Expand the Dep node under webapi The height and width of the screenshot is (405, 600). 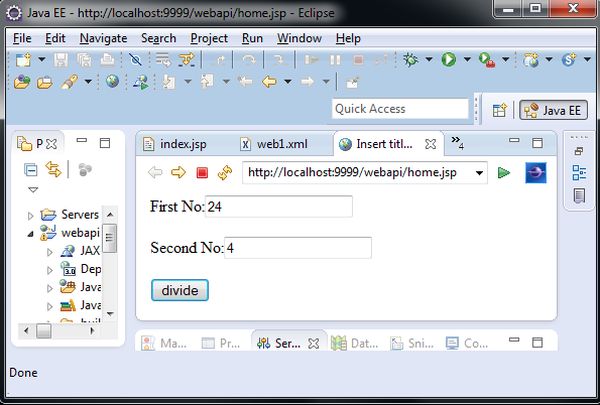(49, 270)
